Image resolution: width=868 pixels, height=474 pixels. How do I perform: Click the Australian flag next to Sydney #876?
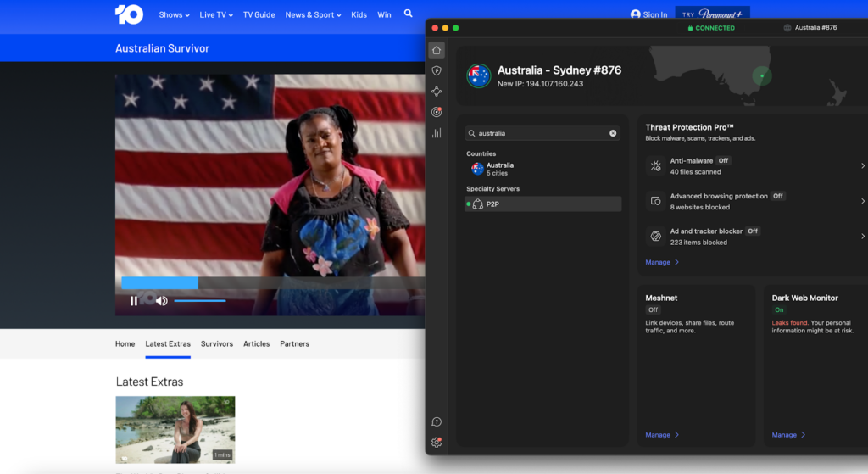point(478,76)
